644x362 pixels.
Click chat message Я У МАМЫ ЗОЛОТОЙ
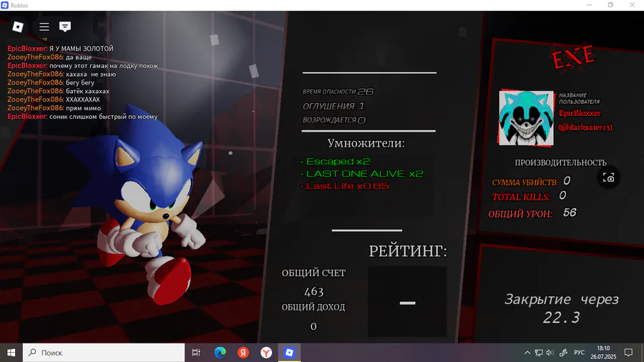[x=60, y=49]
